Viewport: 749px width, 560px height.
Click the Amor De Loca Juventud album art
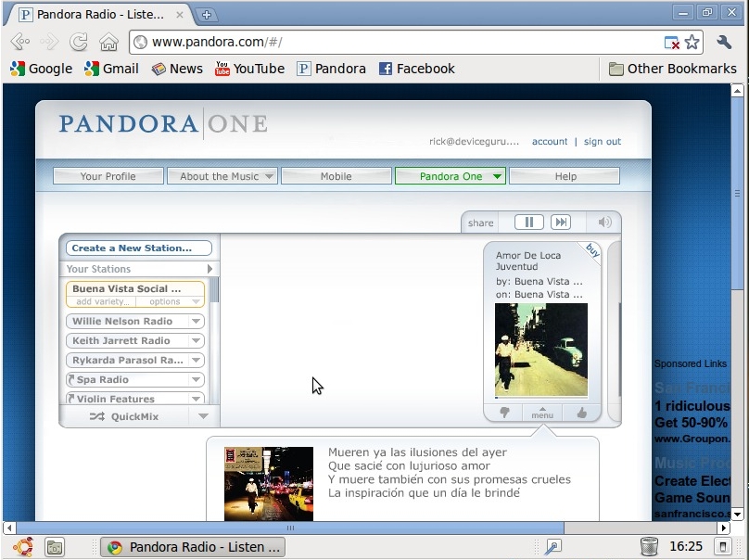coord(541,350)
